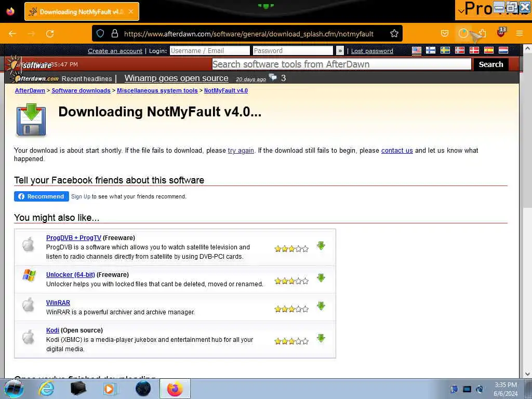Open the extensions puzzle icon

coord(482,33)
